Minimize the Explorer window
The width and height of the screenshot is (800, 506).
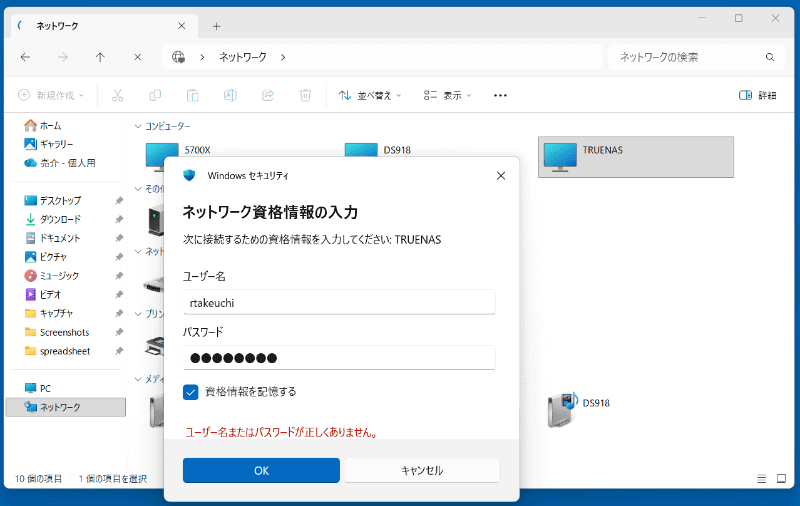tap(703, 18)
